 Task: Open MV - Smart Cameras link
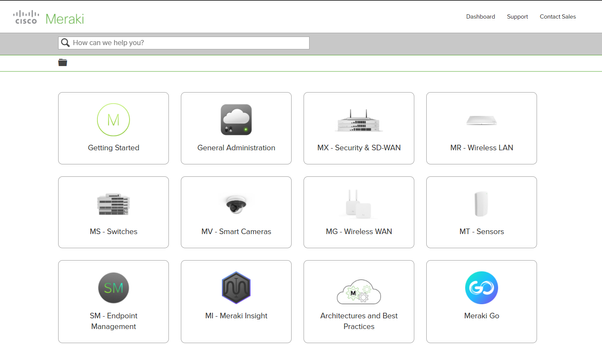click(x=236, y=231)
